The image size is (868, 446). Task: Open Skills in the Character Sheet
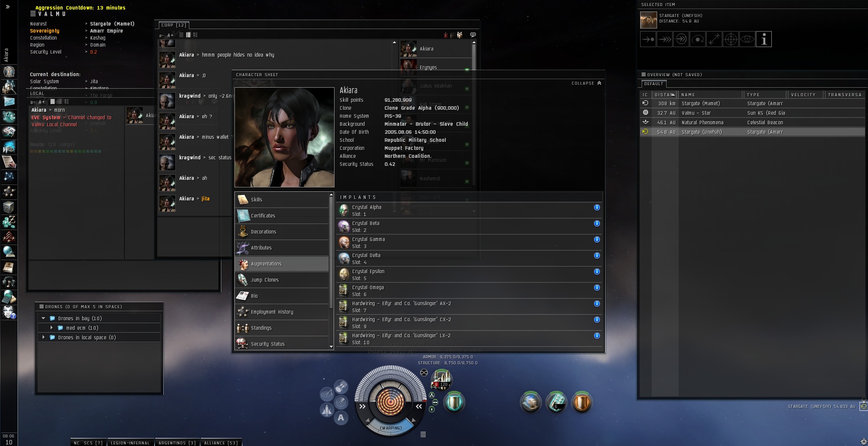(x=282, y=199)
